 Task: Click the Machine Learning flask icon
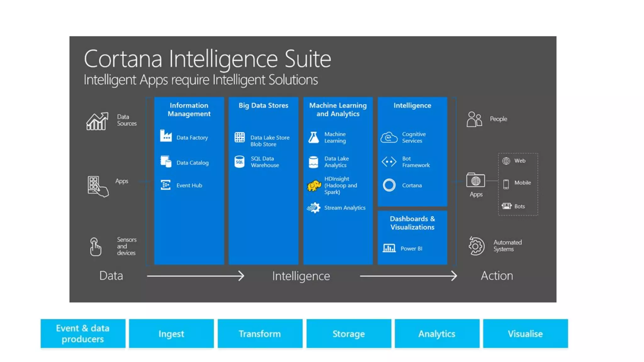click(x=314, y=137)
